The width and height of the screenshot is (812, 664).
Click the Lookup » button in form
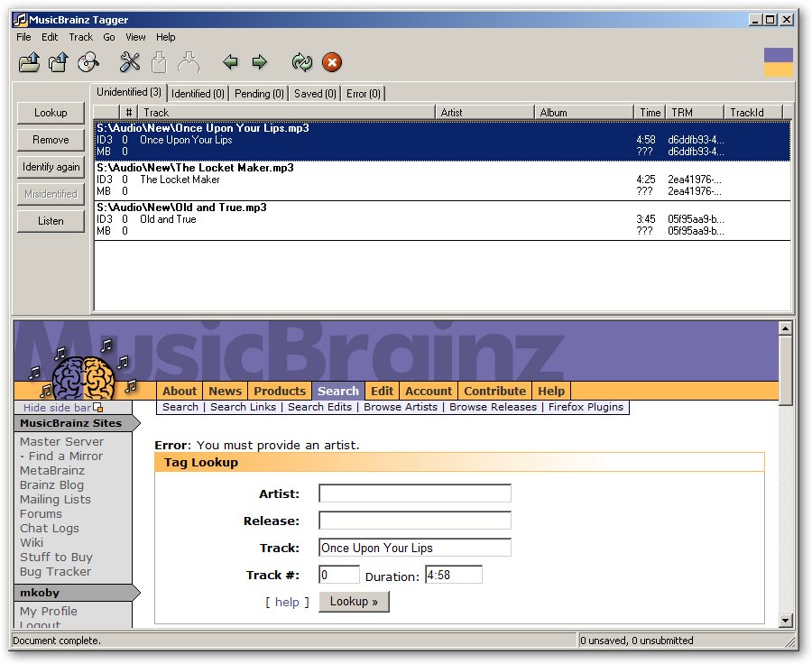point(354,602)
